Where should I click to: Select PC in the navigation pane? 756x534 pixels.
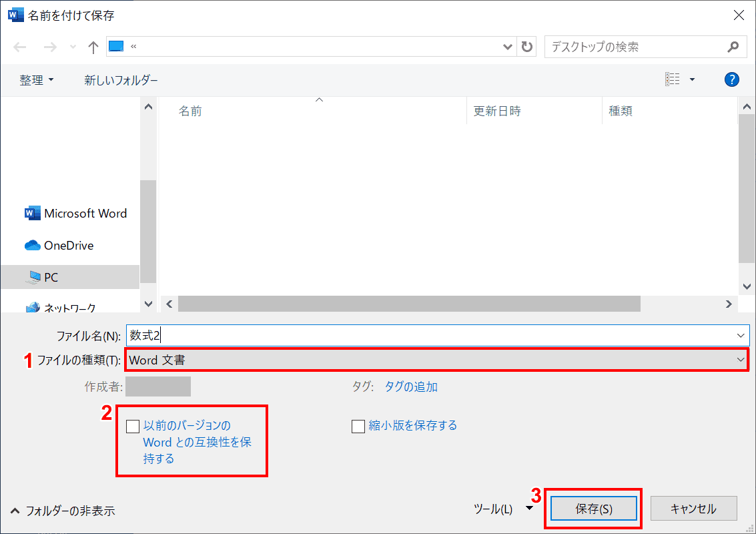click(x=70, y=278)
